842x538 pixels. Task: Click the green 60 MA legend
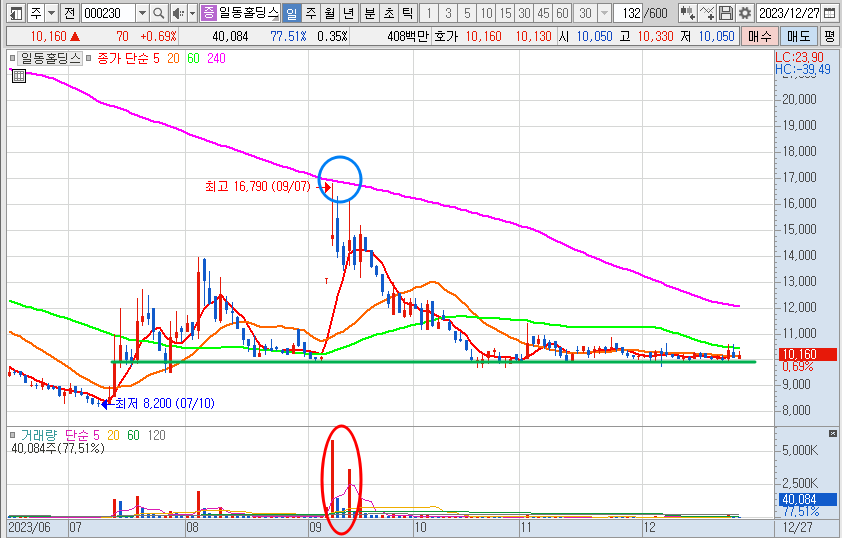point(193,58)
